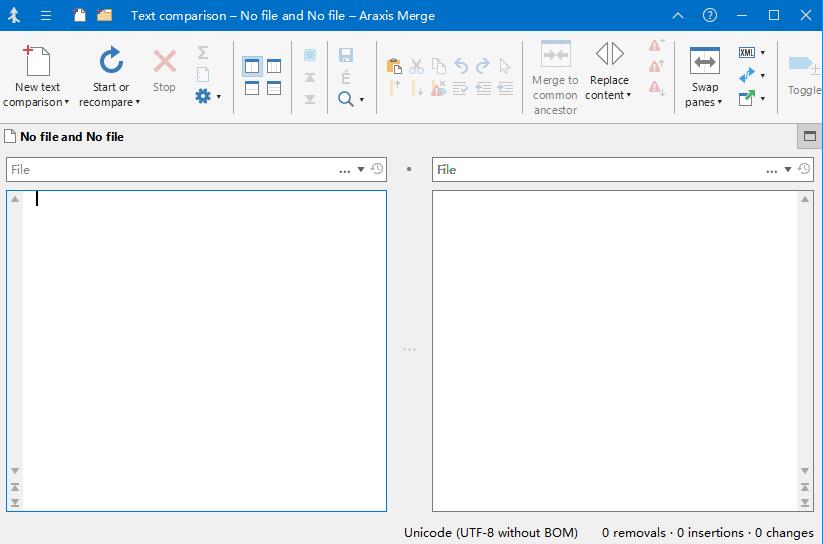This screenshot has width=823, height=544.
Task: Click Unicode (UTF-8 without BOM) in status bar
Action: (x=491, y=532)
